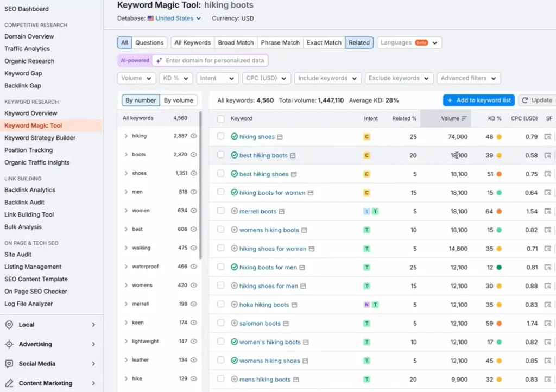Open the United States database selector
Viewport: 556px width, 392px height.
click(x=174, y=18)
